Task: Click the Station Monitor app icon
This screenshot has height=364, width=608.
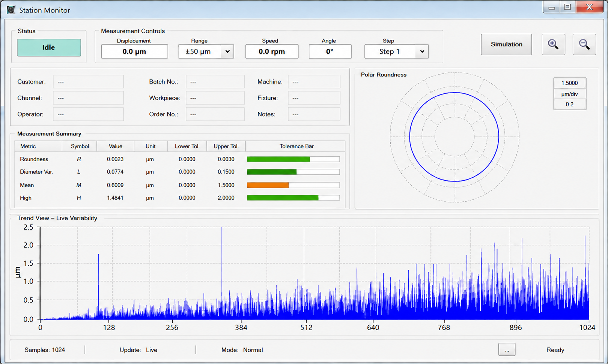Action: point(11,10)
